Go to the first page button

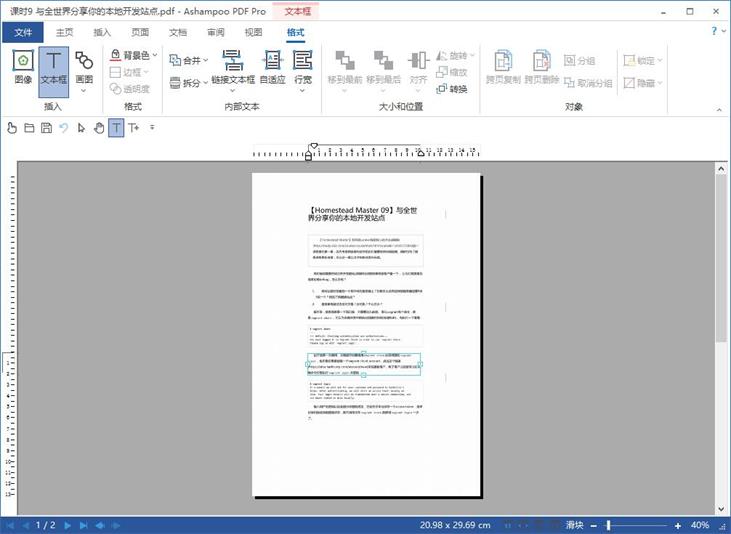click(10, 525)
